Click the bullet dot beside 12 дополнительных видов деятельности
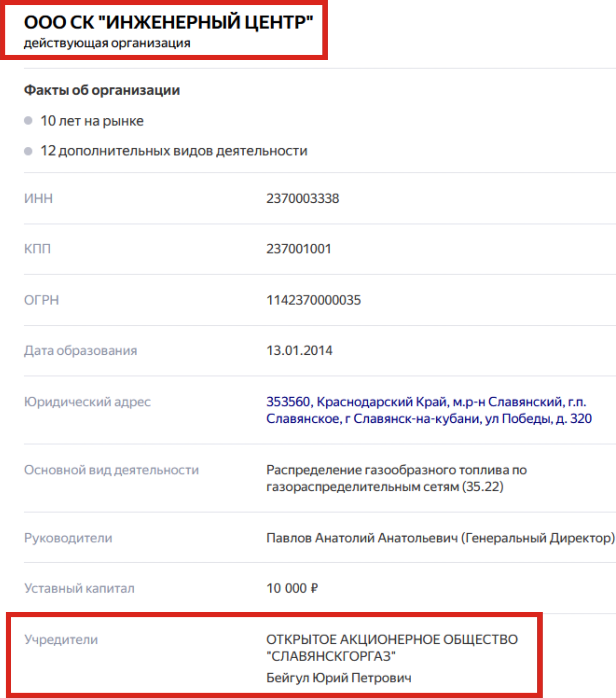Image resolution: width=616 pixels, height=698 pixels. pos(28,151)
